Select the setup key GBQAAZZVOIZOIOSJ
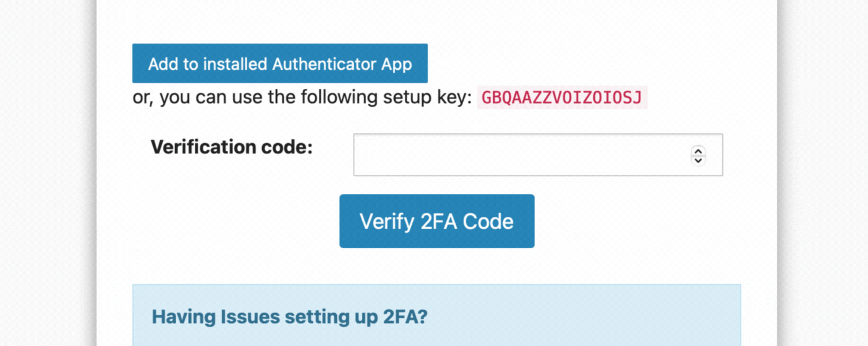Screen dimensions: 868x346 tap(562, 97)
